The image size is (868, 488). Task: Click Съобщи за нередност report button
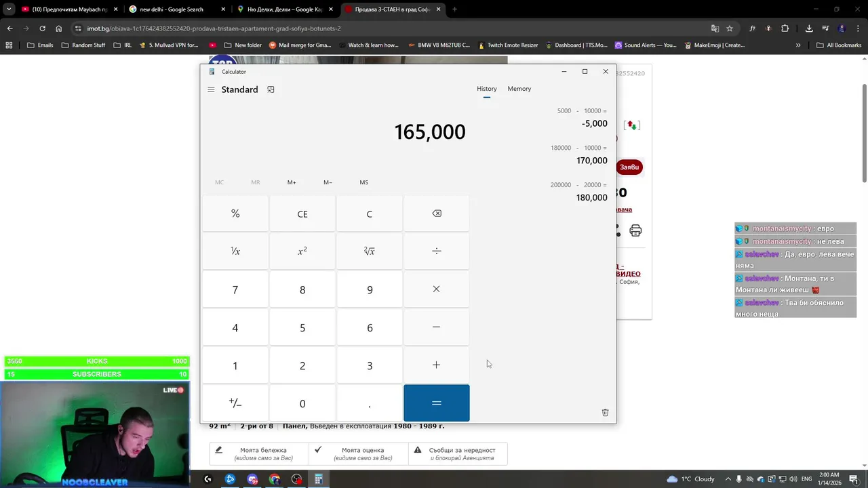click(458, 454)
